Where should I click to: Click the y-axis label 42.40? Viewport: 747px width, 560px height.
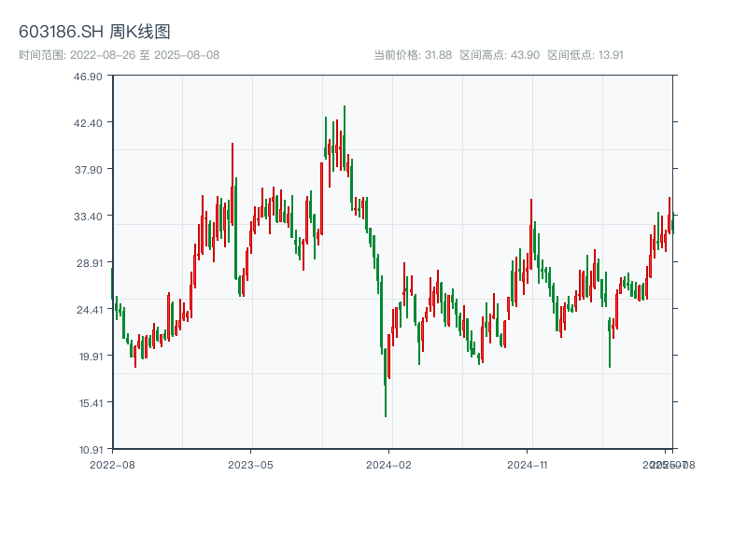[x=88, y=123]
